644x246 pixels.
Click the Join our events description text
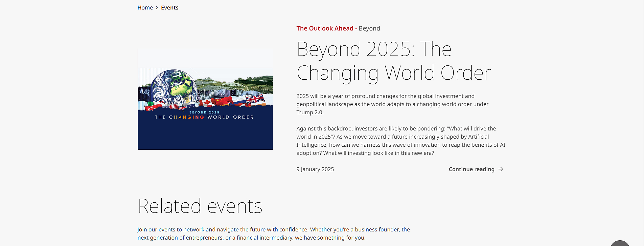pyautogui.click(x=274, y=233)
